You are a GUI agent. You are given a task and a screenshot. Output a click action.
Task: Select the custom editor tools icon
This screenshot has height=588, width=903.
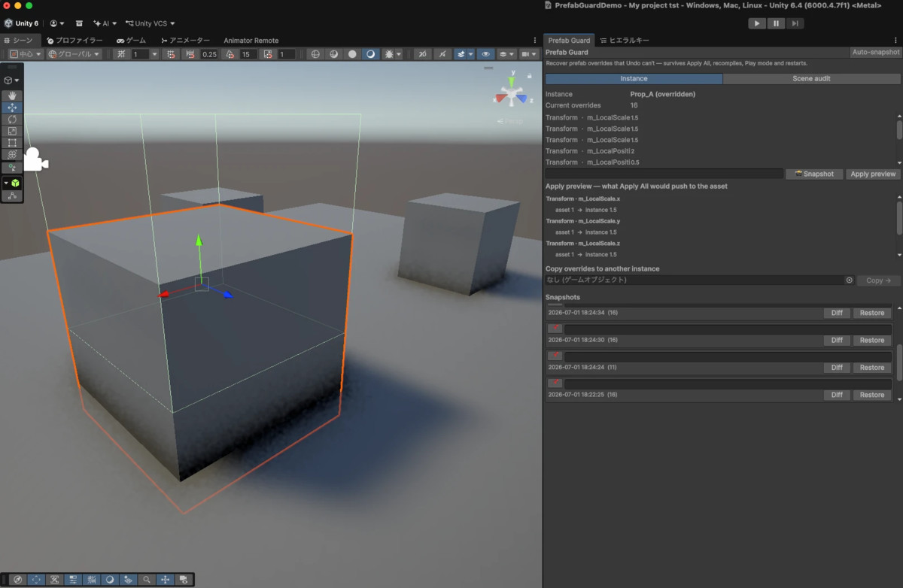click(x=12, y=167)
